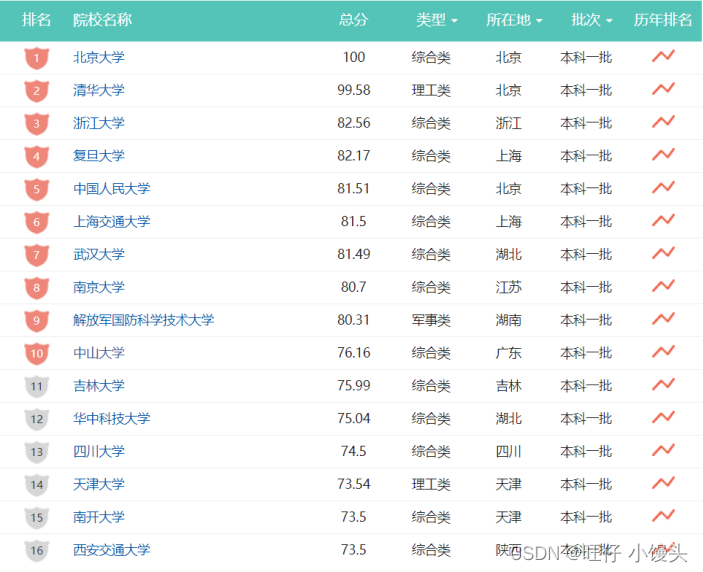This screenshot has width=703, height=572.
Task: Open the 西安交通大学 link
Action: (x=112, y=550)
